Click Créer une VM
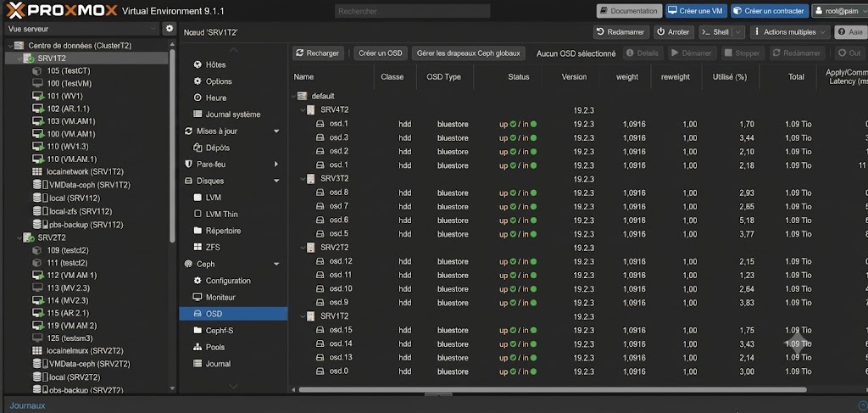 [697, 11]
